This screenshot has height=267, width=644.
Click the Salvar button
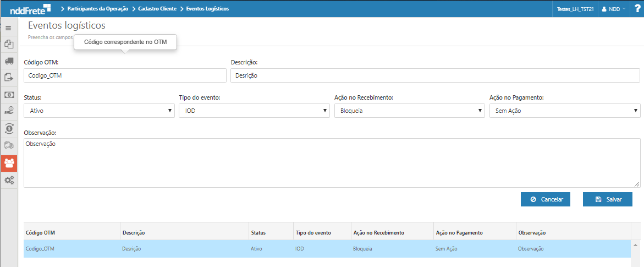coord(607,199)
